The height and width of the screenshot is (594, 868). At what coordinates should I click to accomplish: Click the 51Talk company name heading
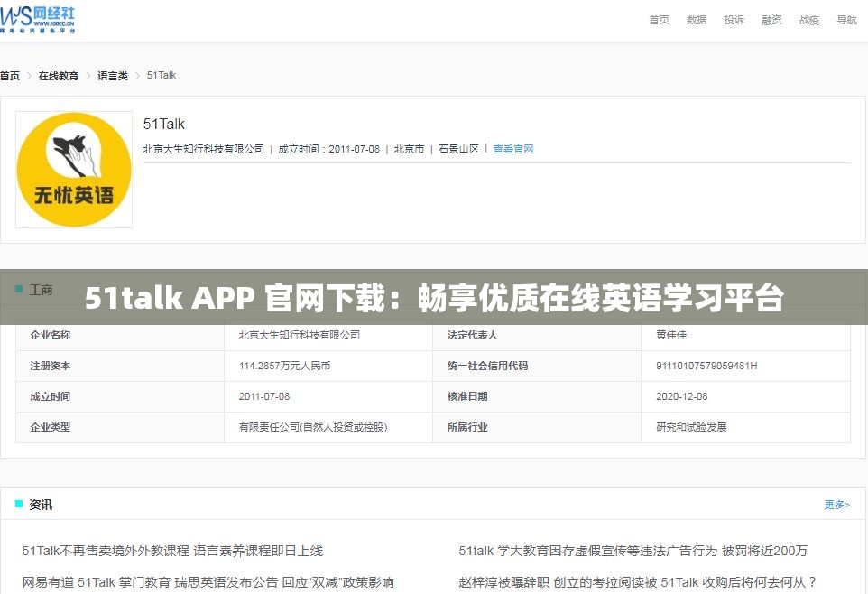point(165,124)
